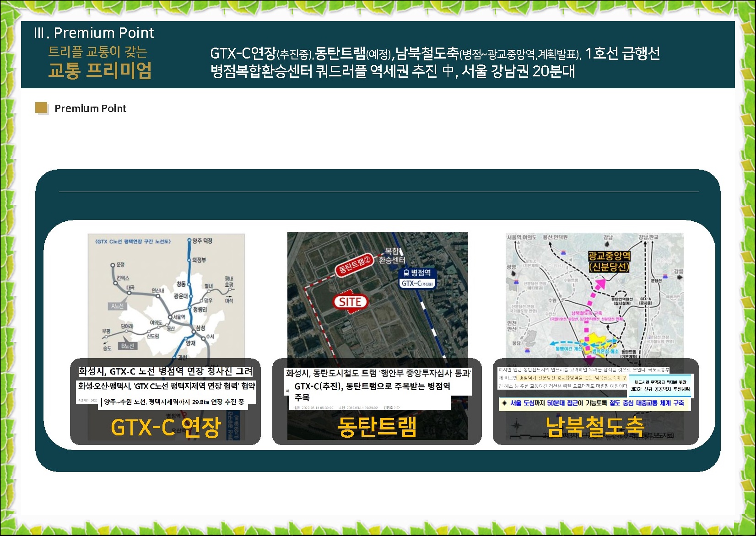
Task: Click headline '양주~수원 노선, 평택지제역까지 29.8km 연장 추진 중'
Action: pos(174,402)
